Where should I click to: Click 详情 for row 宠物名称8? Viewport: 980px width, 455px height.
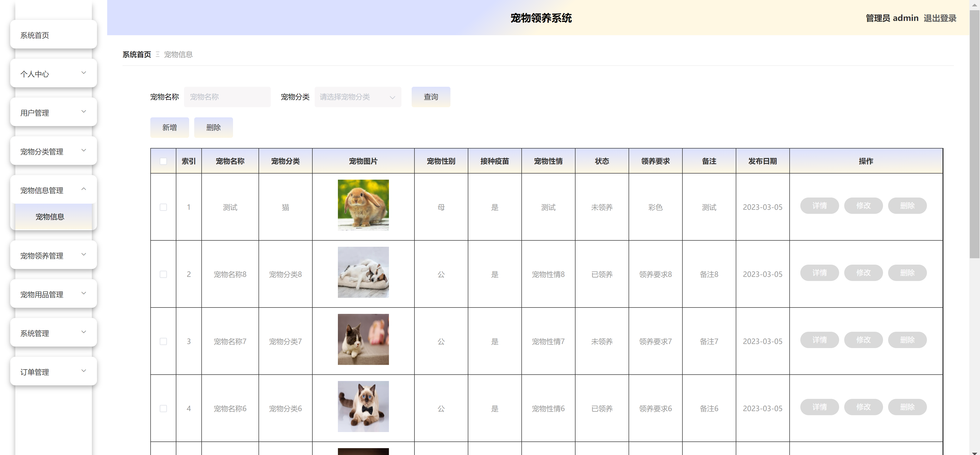819,273
